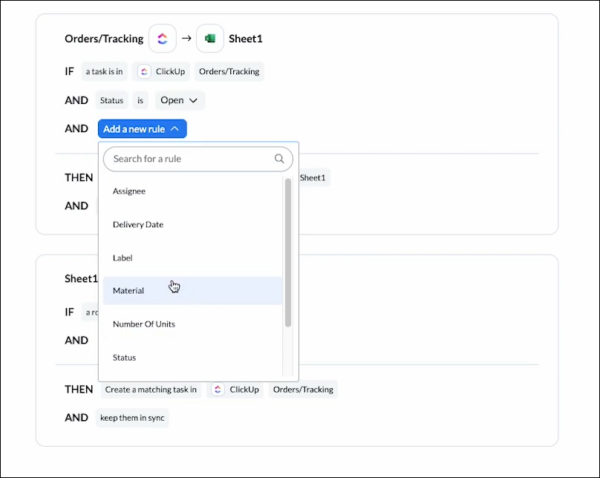Pick the 'Label' rule option
600x478 pixels.
click(x=122, y=258)
